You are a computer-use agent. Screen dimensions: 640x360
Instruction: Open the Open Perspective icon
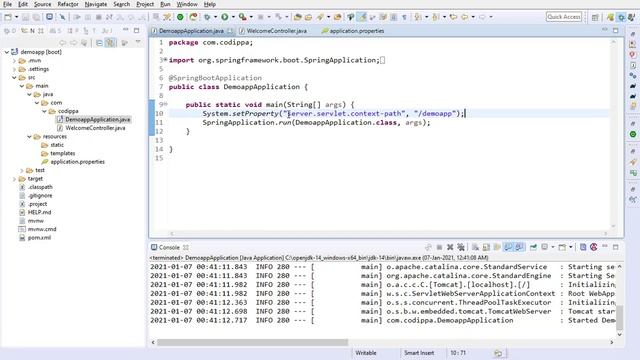click(x=595, y=17)
